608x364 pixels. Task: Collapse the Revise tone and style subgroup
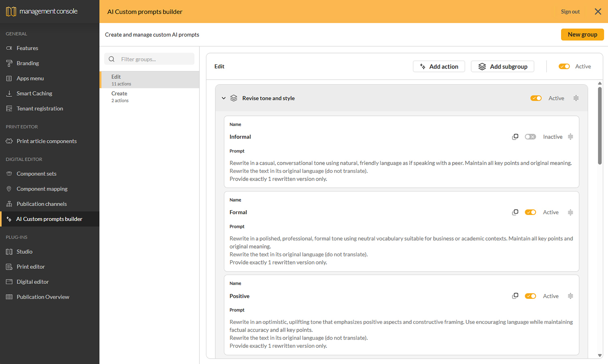tap(223, 98)
